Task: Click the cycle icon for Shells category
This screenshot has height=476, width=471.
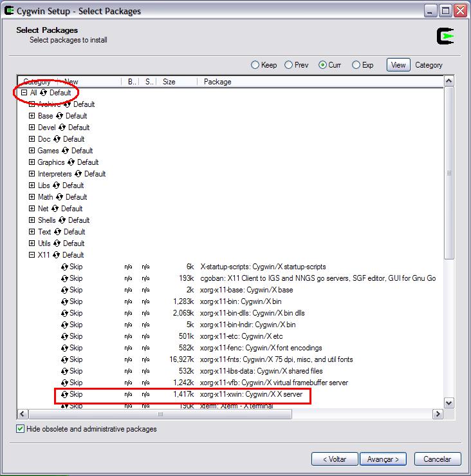Action: click(x=62, y=220)
